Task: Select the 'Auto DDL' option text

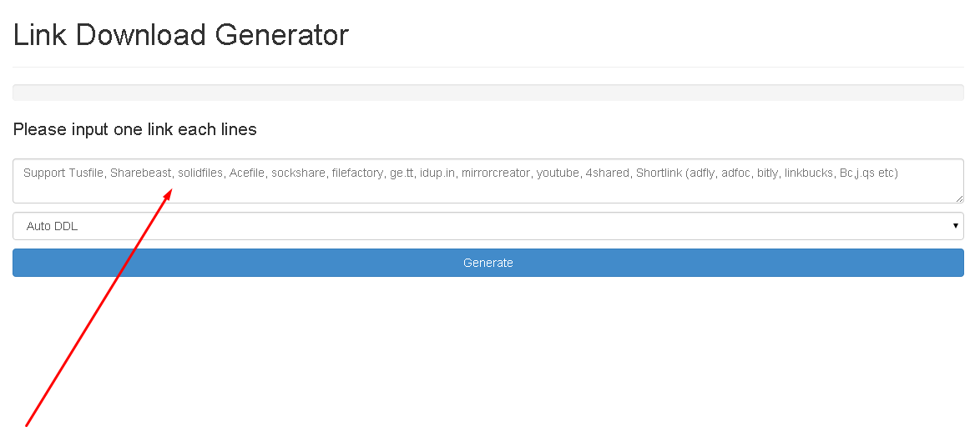Action: [x=52, y=227]
